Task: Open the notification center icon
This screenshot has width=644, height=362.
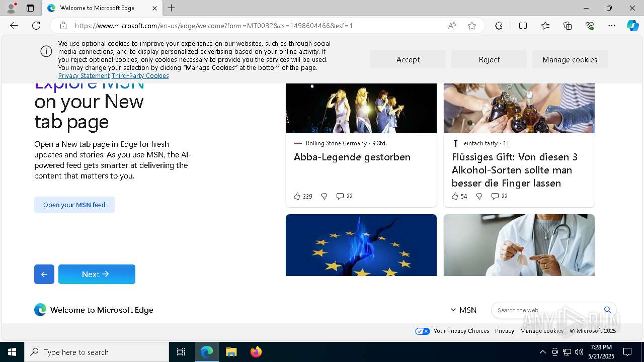Action: 627,352
